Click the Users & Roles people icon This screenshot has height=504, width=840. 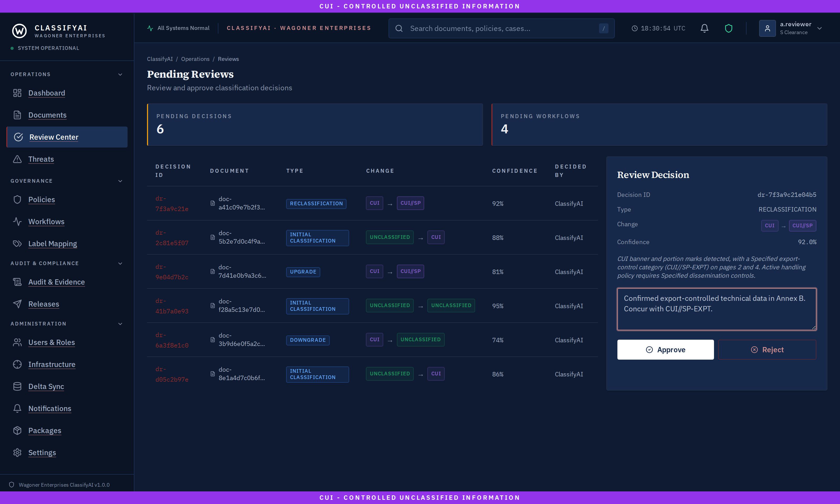[x=17, y=342]
